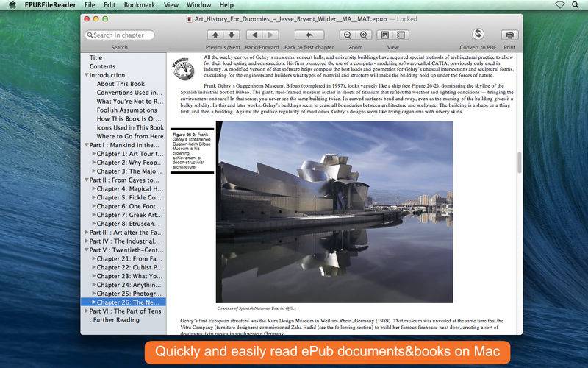The height and width of the screenshot is (368, 588).
Task: Expand Part IV : The Industrial...
Action: click(x=86, y=241)
